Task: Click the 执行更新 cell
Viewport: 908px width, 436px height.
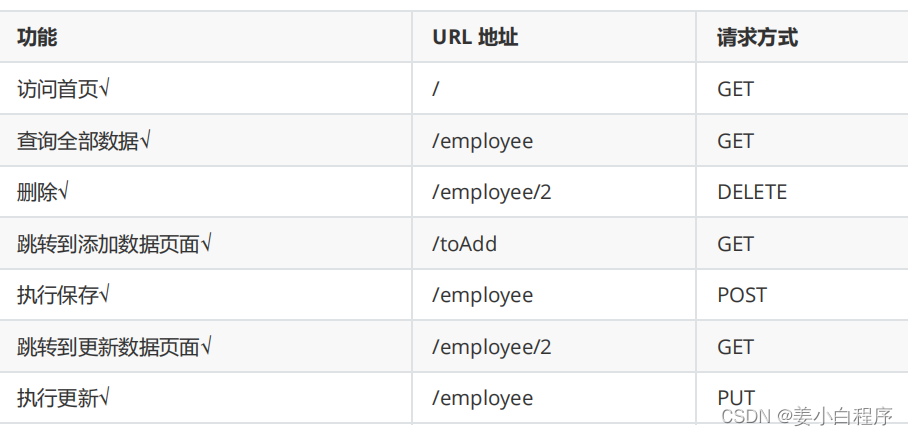Action: tap(64, 398)
